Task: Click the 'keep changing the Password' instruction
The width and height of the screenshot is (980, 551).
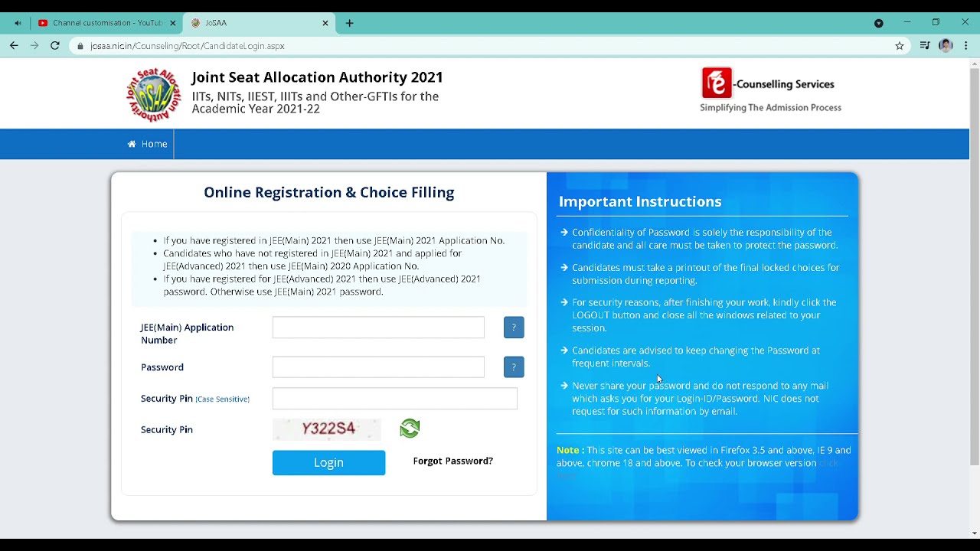Action: [x=696, y=357]
